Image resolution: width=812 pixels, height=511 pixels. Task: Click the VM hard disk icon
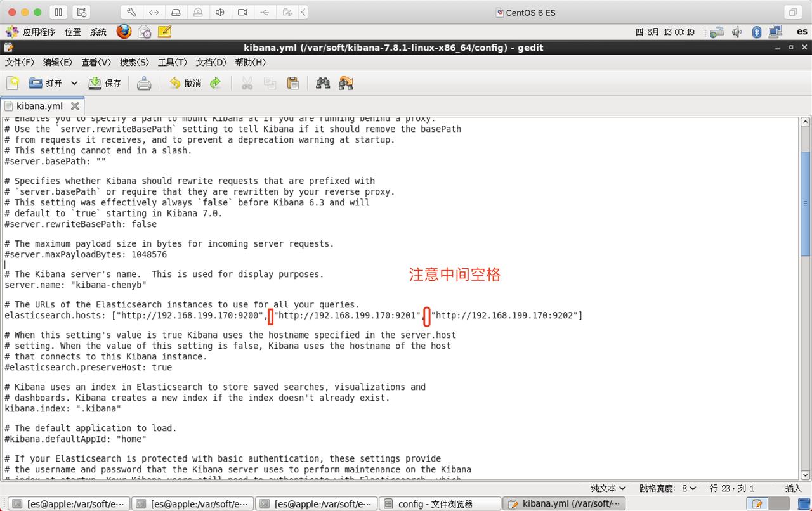tap(176, 12)
